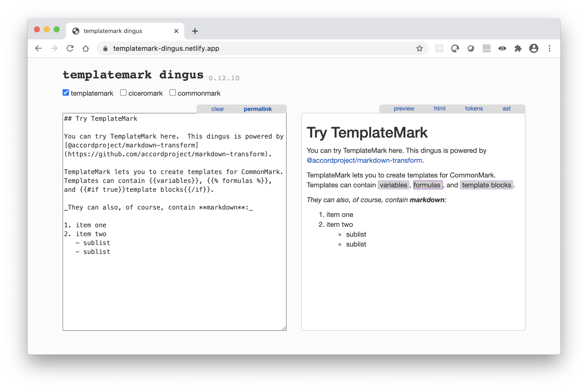Click the globe favicon on the tab
The image size is (588, 391).
pos(76,31)
